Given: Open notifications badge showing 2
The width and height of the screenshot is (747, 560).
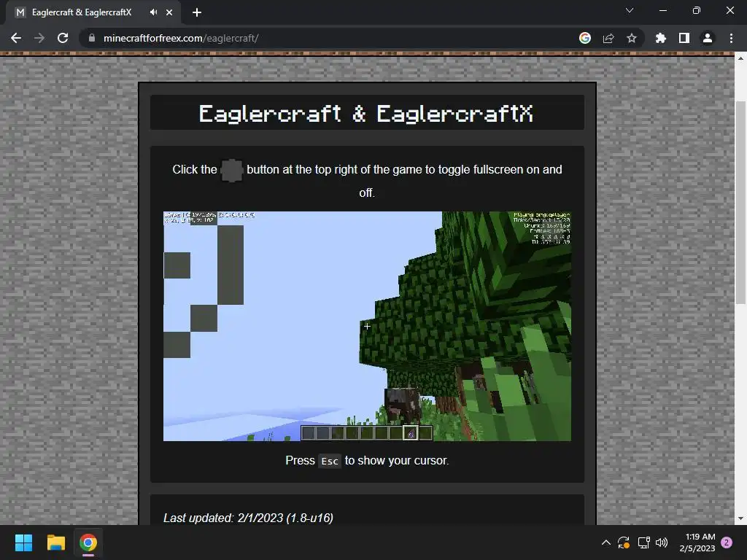Looking at the screenshot, I should [x=727, y=542].
